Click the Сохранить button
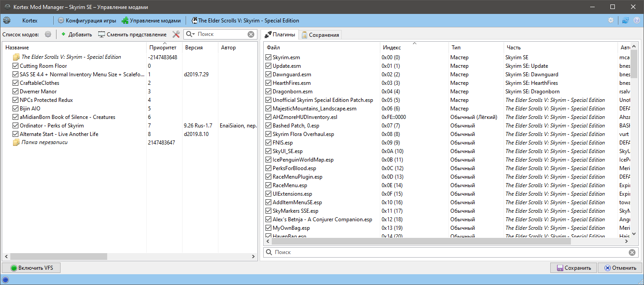The image size is (644, 285). pyautogui.click(x=574, y=268)
